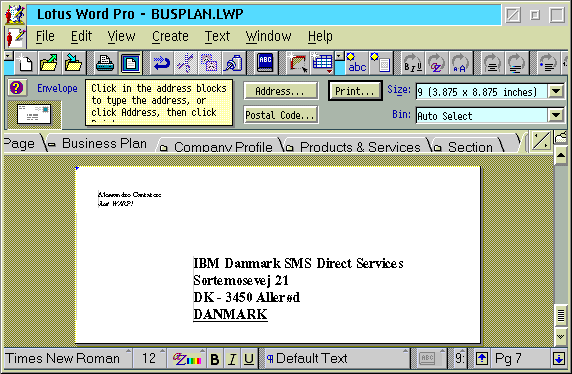Click the underlined 'DANMARK' address line
This screenshot has width=572, height=374.
point(230,315)
